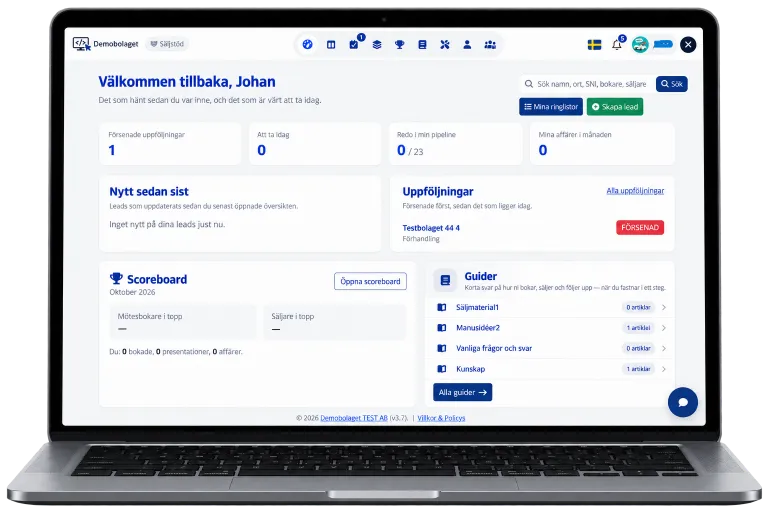Open the Försenade uppföljningar stat card

tap(170, 144)
